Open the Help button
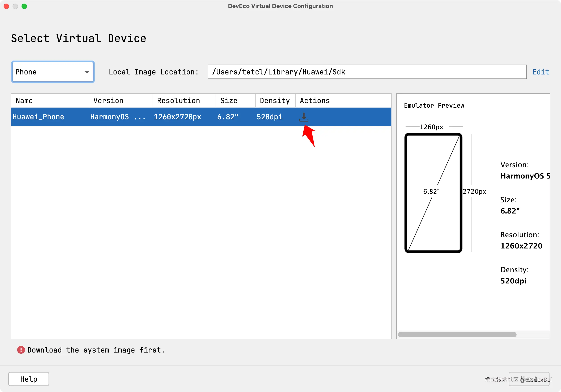This screenshot has height=392, width=561. pos(28,379)
